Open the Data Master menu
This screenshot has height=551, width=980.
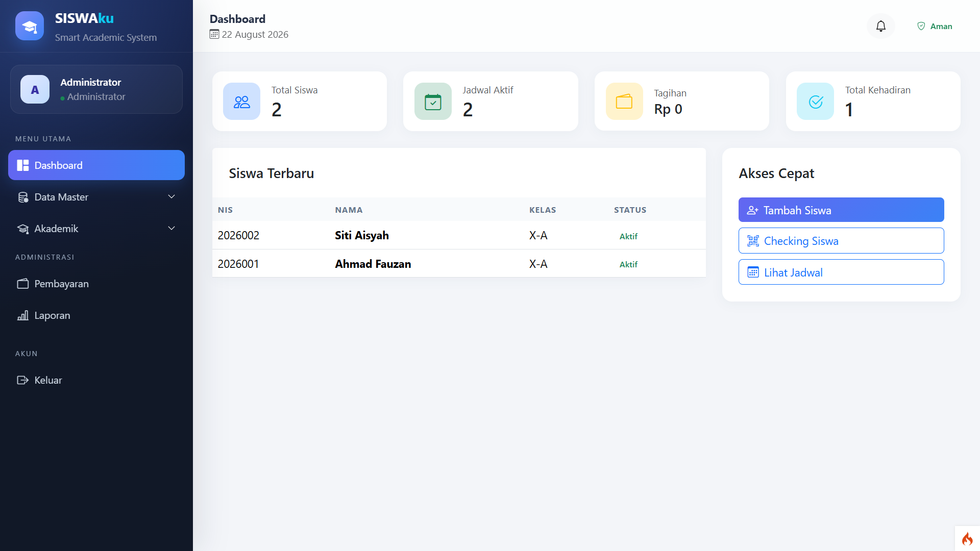96,197
